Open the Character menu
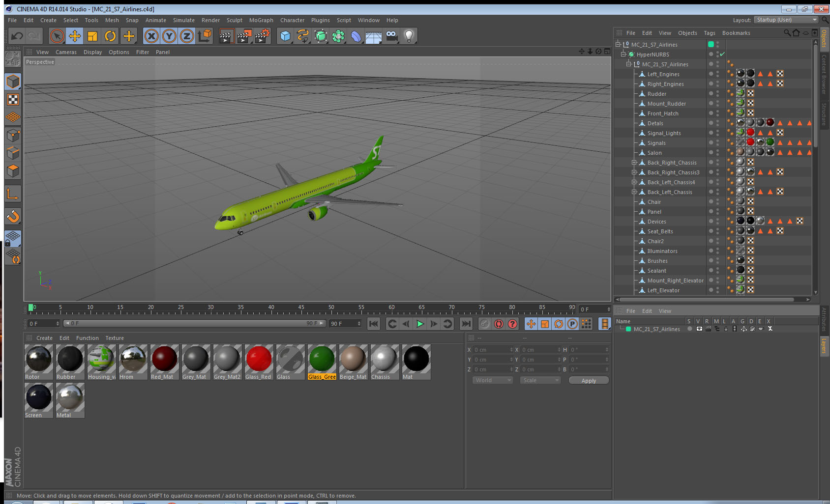 (292, 20)
